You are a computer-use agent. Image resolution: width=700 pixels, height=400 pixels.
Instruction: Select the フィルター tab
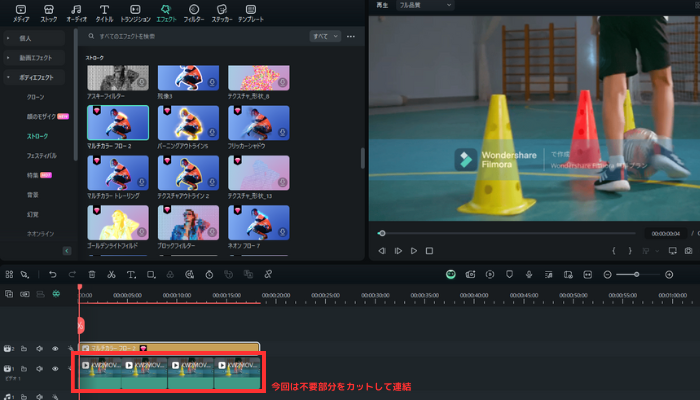(194, 13)
